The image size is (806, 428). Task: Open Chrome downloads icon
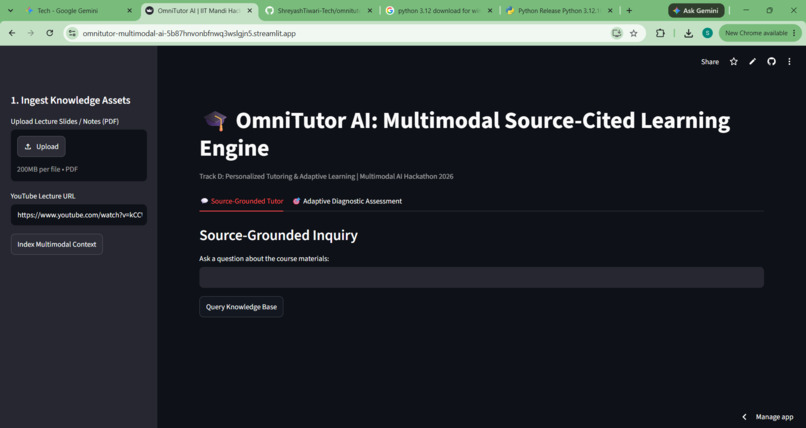(x=688, y=33)
